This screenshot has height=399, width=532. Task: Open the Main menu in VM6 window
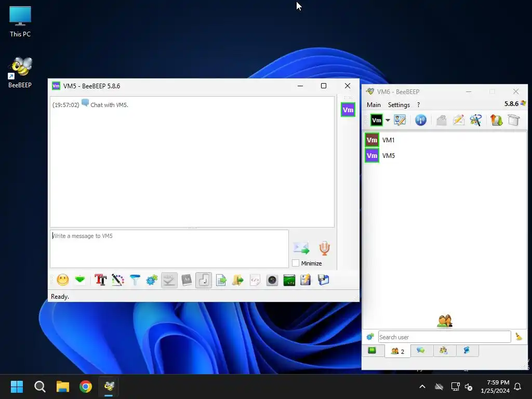coord(374,105)
